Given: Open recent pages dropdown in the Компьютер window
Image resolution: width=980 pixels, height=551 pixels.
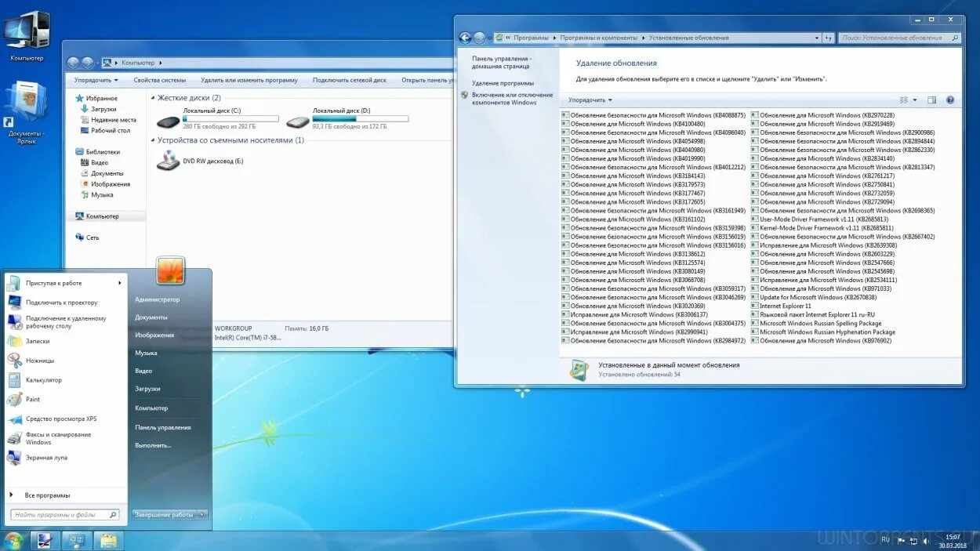Looking at the screenshot, I should pos(97,63).
